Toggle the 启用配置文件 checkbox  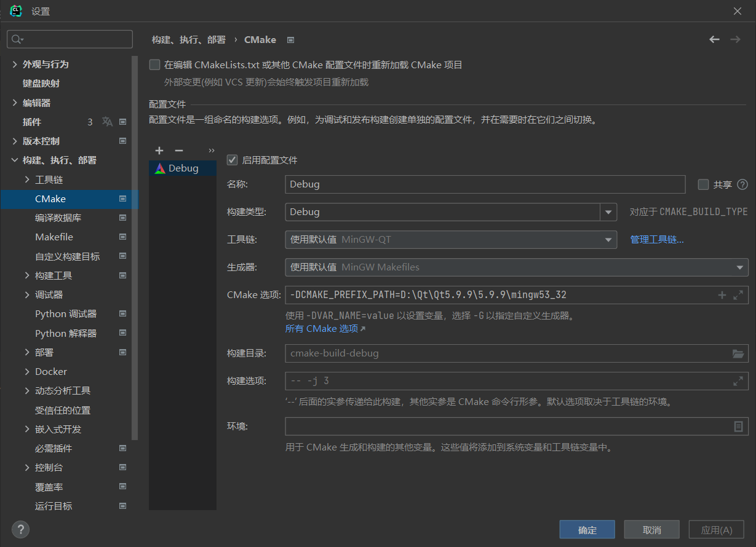232,160
